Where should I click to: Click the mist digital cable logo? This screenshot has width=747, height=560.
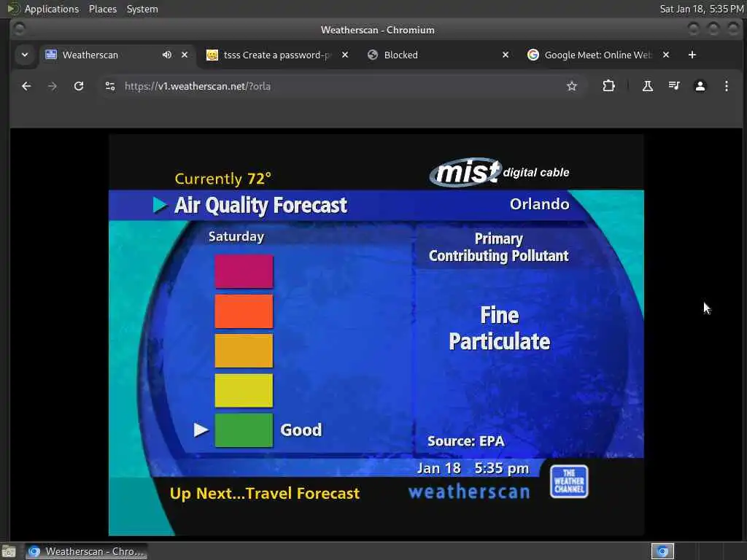click(x=499, y=172)
